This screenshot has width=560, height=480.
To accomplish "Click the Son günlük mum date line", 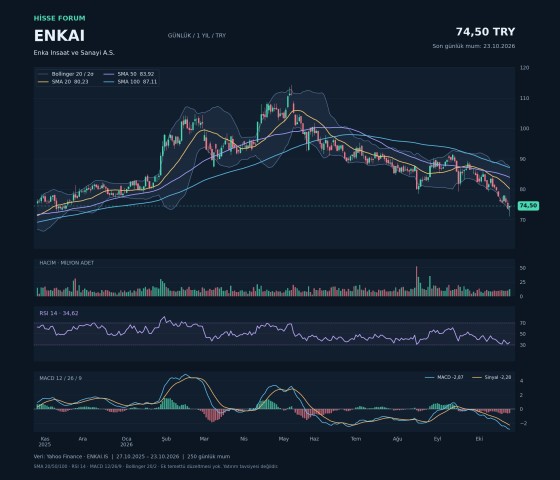I will click(474, 46).
